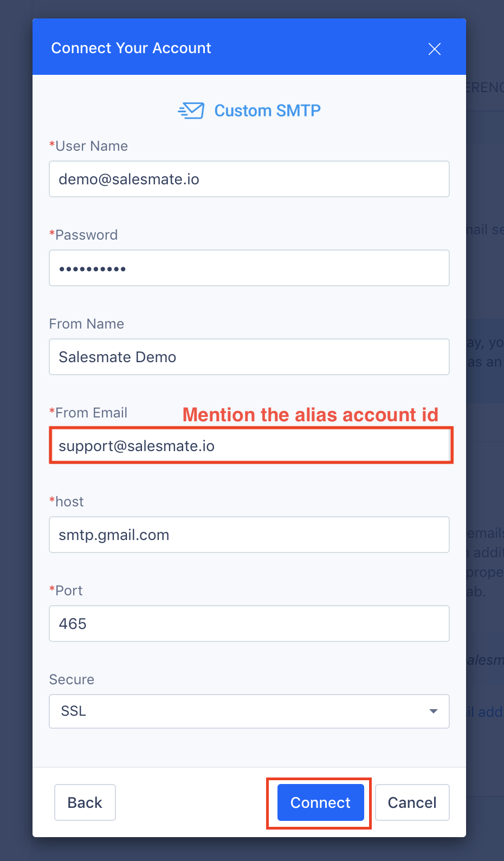Go back with the Back button
Image resolution: width=504 pixels, height=861 pixels.
(x=85, y=802)
